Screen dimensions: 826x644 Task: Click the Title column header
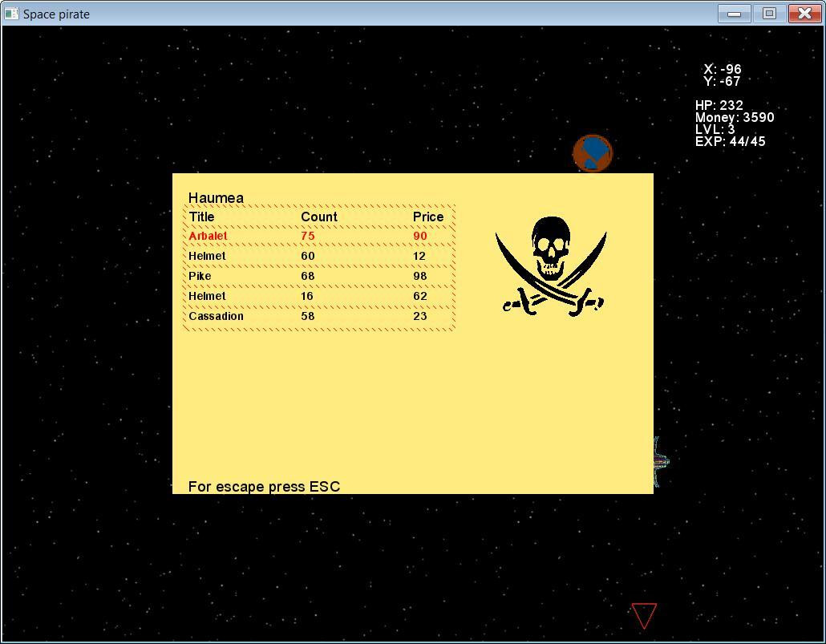[x=202, y=217]
